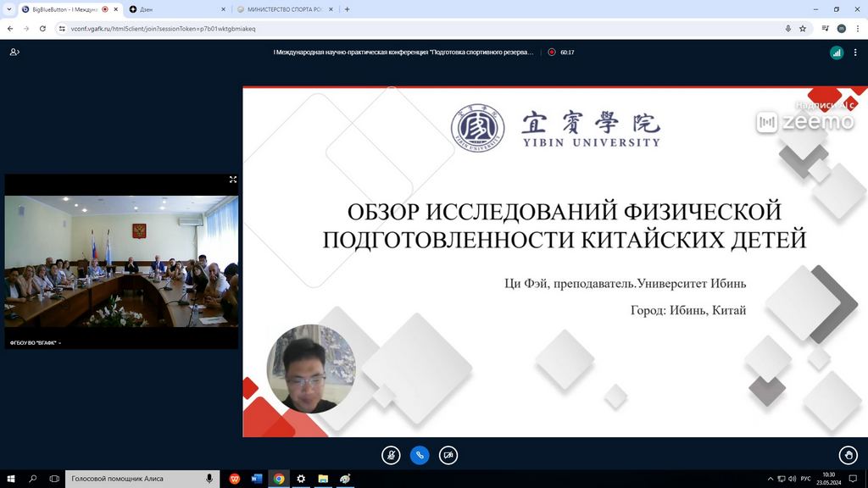Reload the conference page
This screenshot has width=868, height=488.
(x=43, y=28)
